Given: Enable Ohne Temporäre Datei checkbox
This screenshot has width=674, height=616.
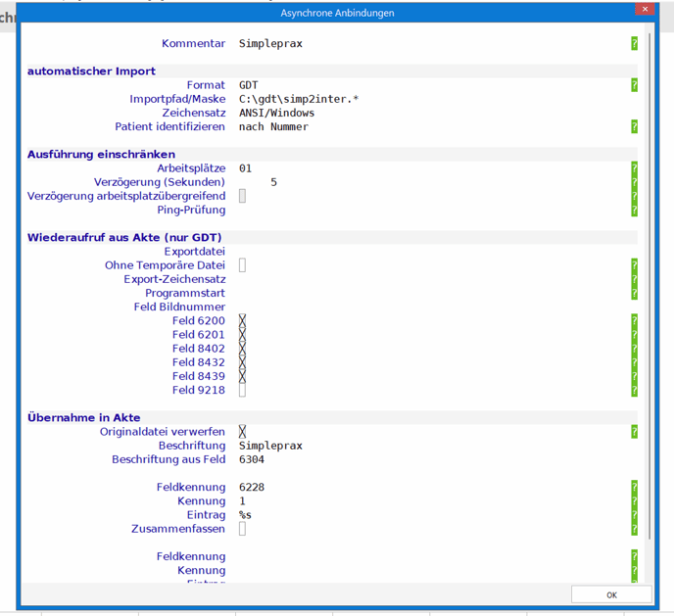Looking at the screenshot, I should (x=242, y=265).
